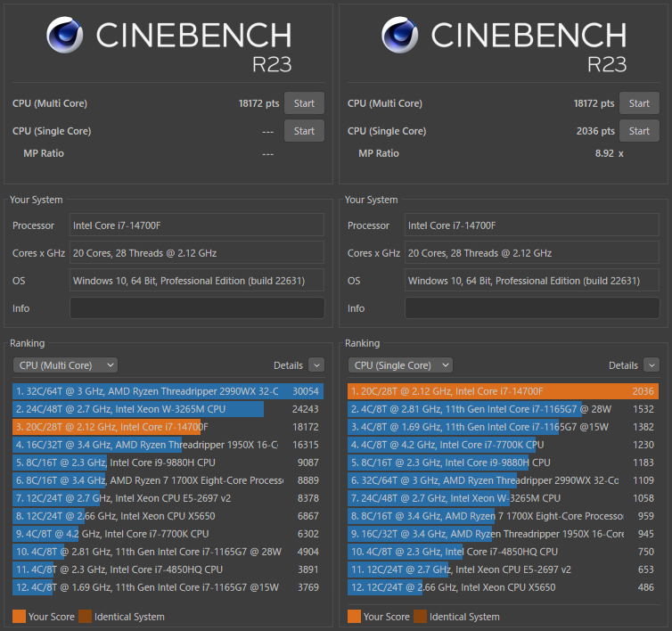Select the i7-1165G7 @ 28W row scoring 1532
The image size is (672, 631).
[x=504, y=409]
